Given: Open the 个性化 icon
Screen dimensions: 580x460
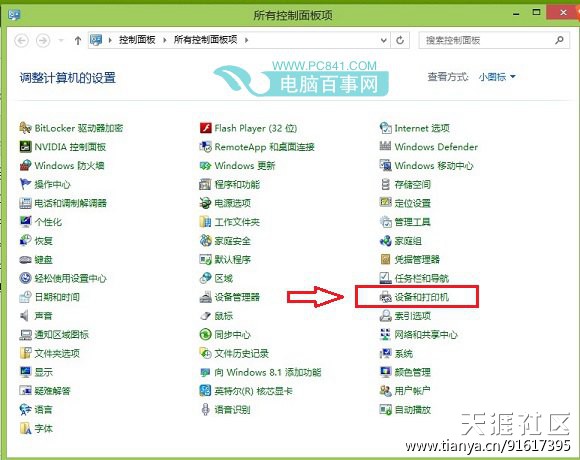Looking at the screenshot, I should tap(25, 221).
